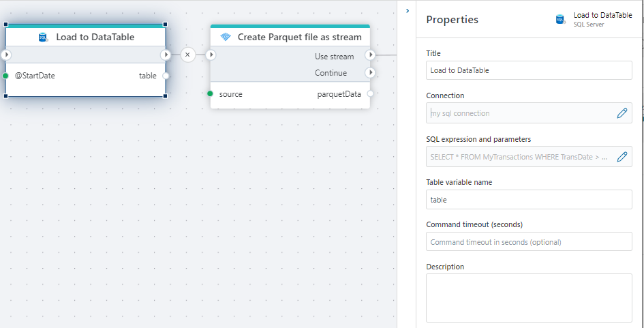Click the Continue output port arrow
644x328 pixels.
point(370,72)
